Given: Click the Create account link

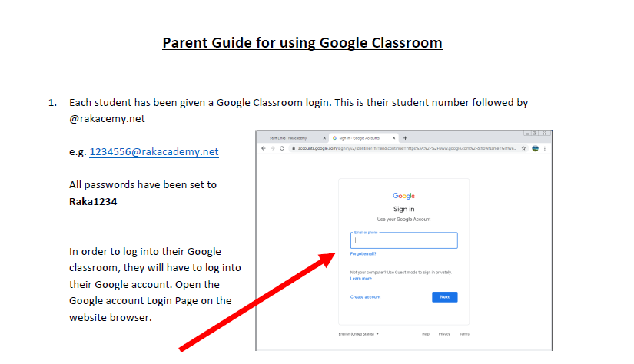Looking at the screenshot, I should pos(366,297).
